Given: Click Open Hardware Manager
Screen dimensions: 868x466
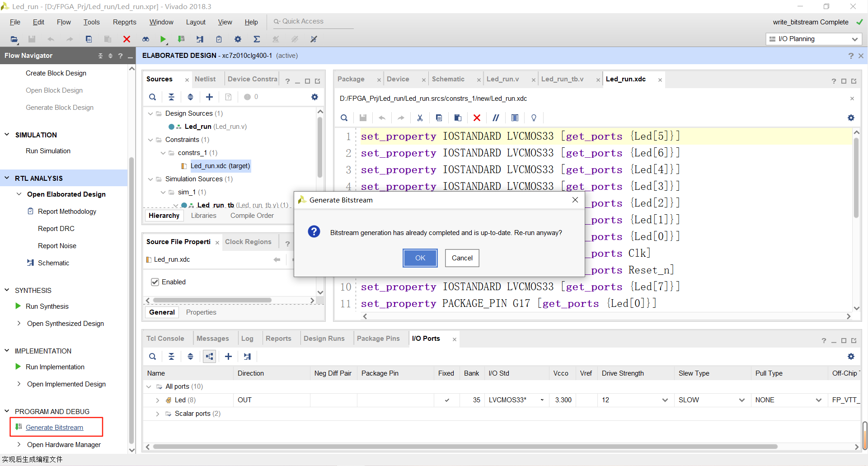Looking at the screenshot, I should click(x=64, y=445).
